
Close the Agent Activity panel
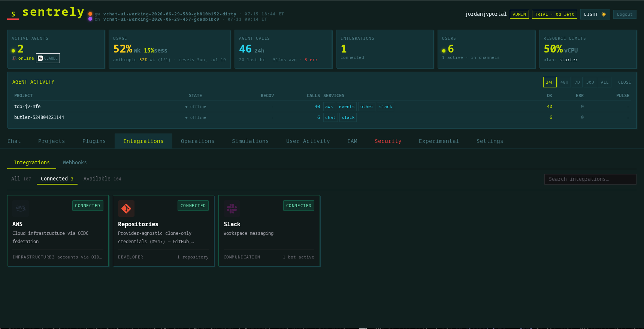[x=624, y=82]
